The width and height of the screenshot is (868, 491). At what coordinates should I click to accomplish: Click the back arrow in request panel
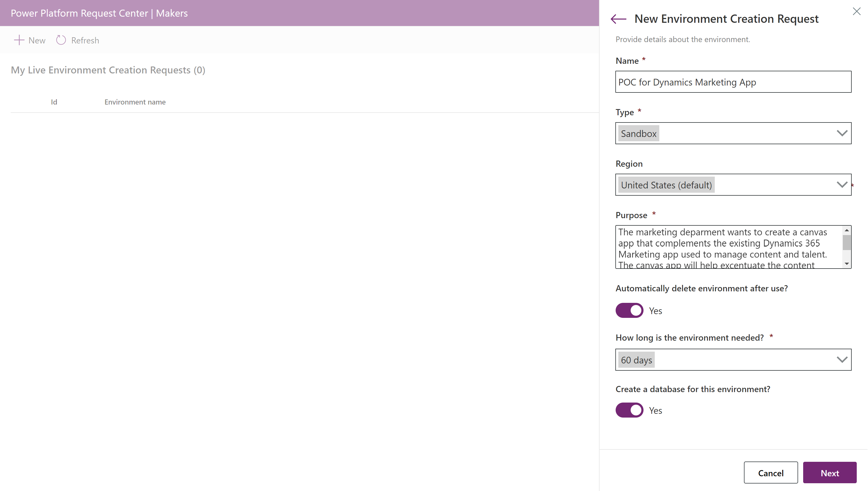coord(618,19)
